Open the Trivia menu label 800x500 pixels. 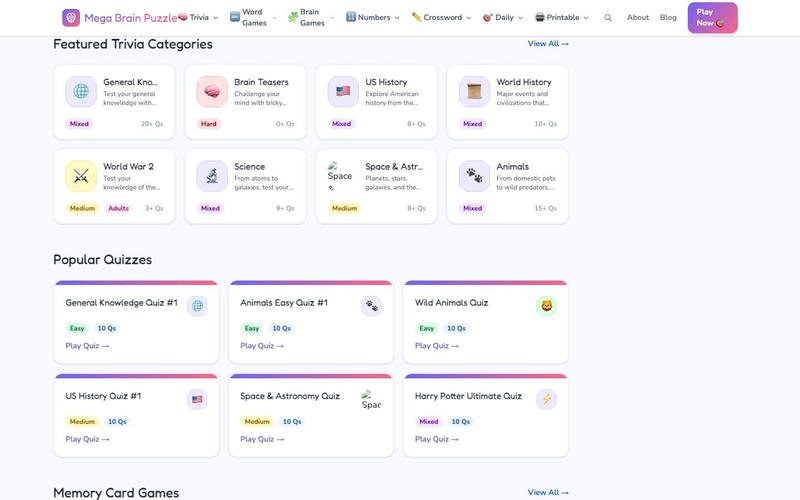[199, 17]
